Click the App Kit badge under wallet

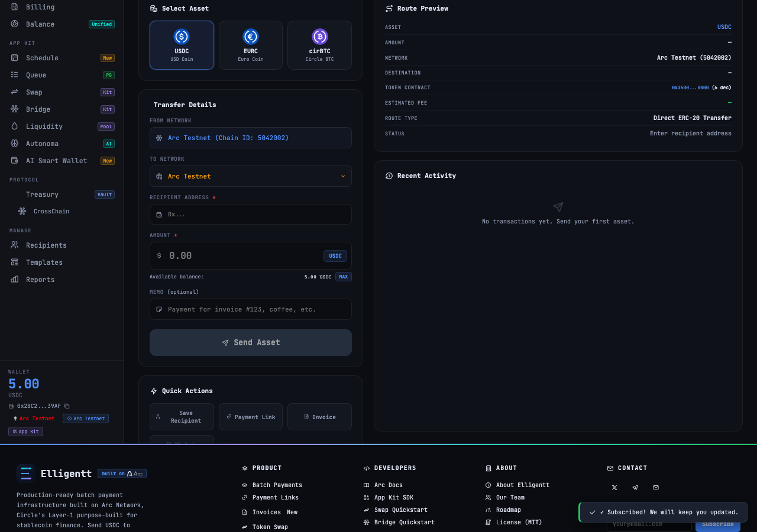pos(25,432)
